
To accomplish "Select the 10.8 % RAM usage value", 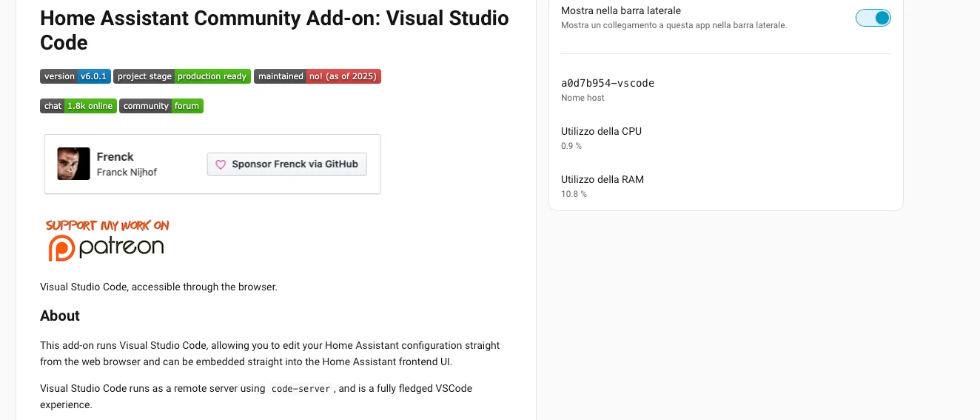I will point(574,194).
